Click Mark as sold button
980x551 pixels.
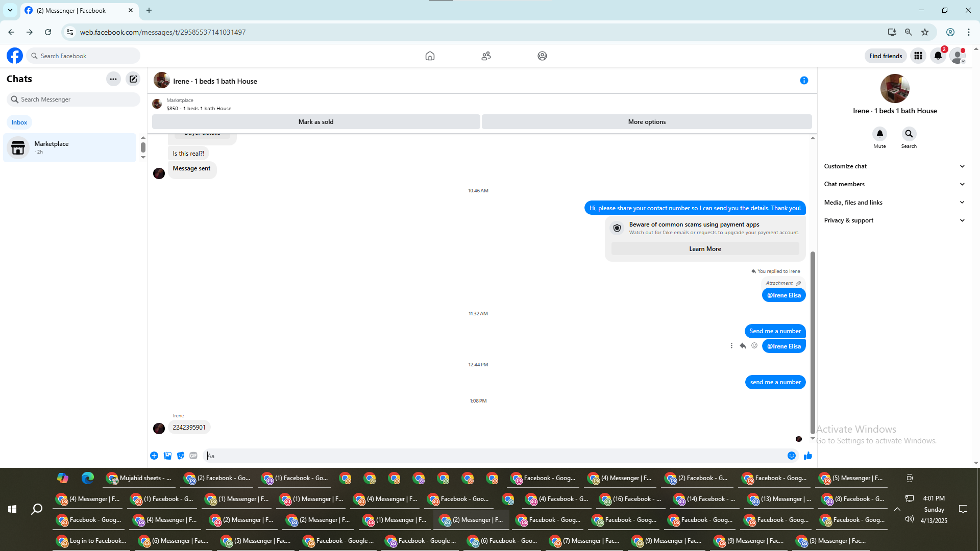point(315,122)
